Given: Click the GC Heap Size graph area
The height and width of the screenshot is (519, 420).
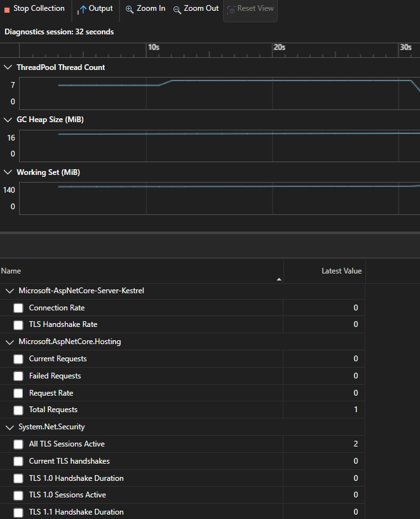Looking at the screenshot, I should 220,146.
